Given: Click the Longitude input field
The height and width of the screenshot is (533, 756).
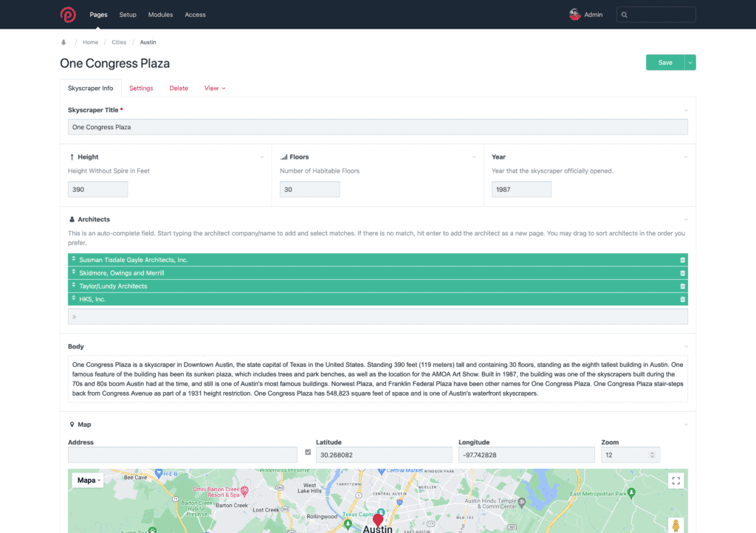Looking at the screenshot, I should pos(526,455).
